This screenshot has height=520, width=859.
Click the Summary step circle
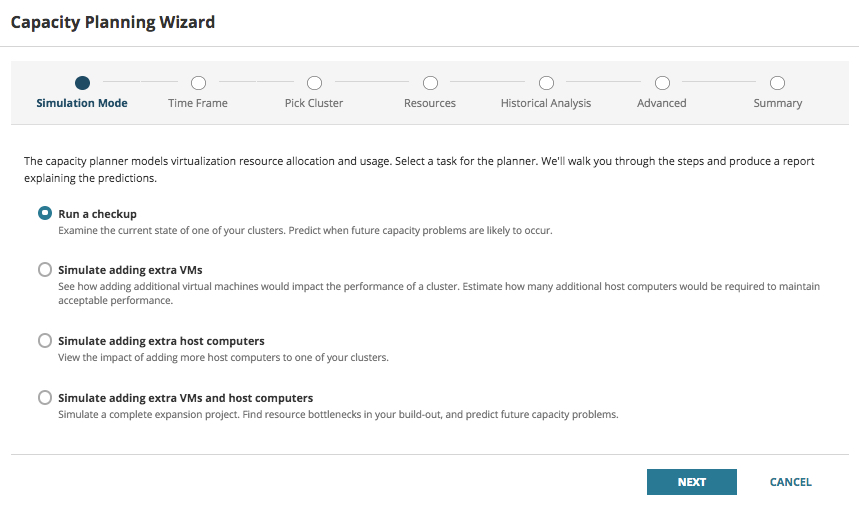777,83
